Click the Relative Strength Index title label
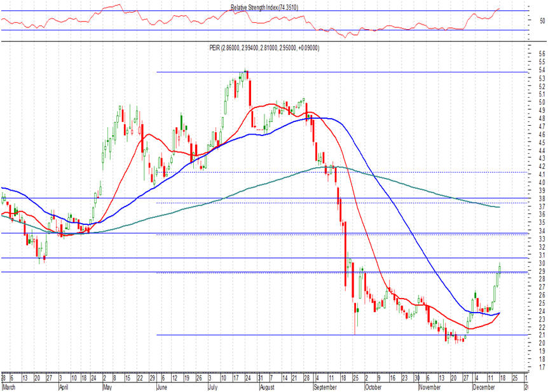The height and width of the screenshot is (392, 548). 264,7
